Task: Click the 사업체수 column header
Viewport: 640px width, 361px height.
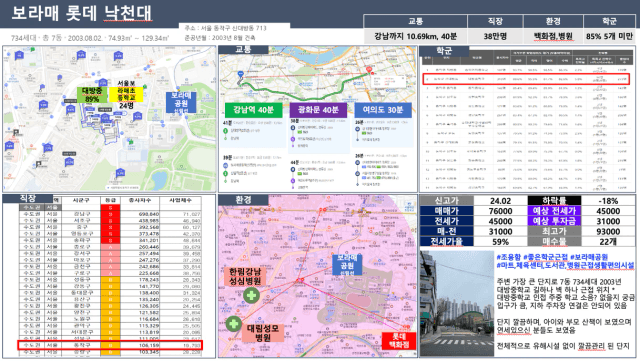Action: [x=180, y=201]
